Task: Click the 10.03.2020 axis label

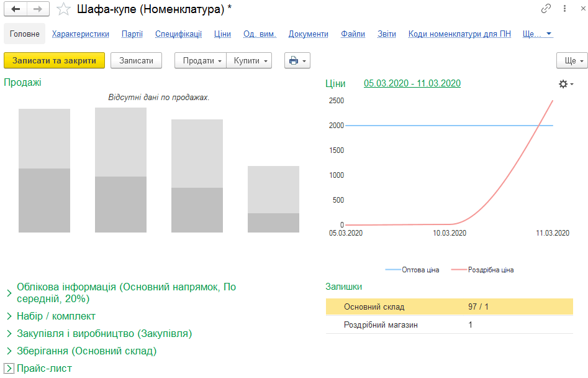Action: [450, 233]
